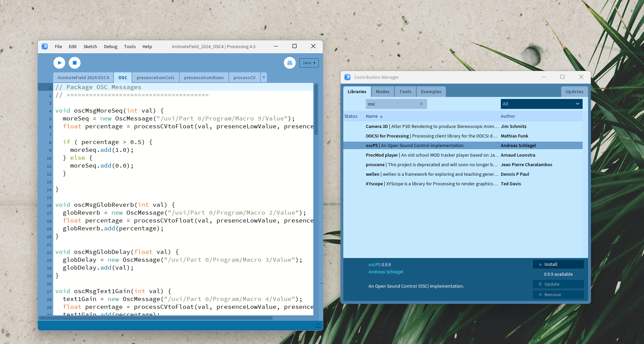Open the Updates tab

coord(574,92)
